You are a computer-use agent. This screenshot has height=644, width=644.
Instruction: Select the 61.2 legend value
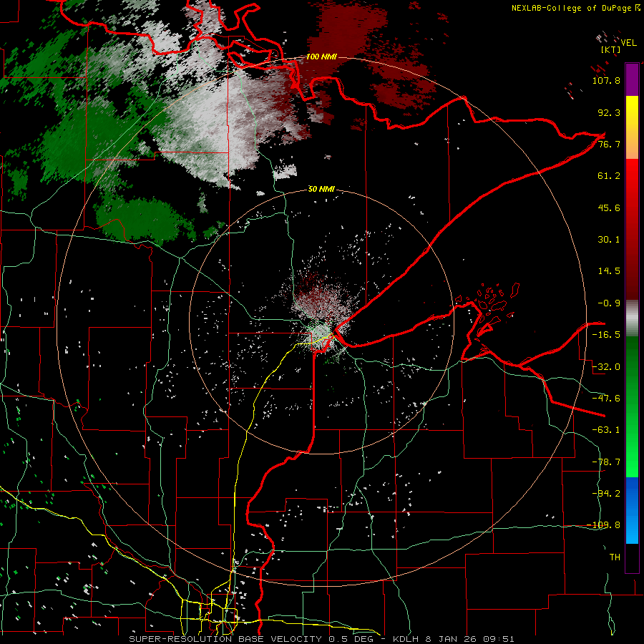609,176
